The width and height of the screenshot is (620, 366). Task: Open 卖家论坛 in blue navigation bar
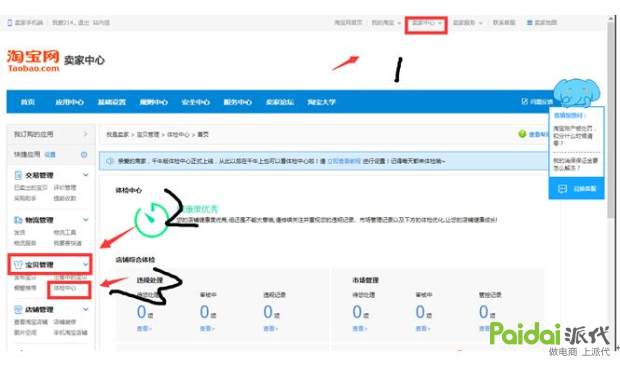pos(280,102)
